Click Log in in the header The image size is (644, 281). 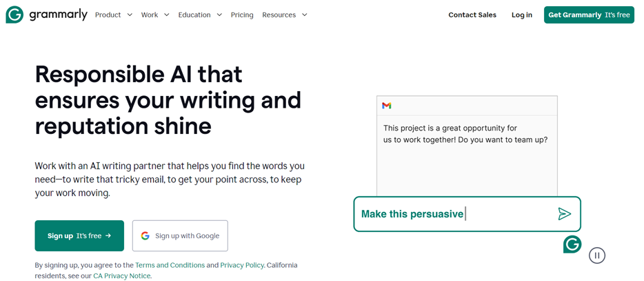521,14
